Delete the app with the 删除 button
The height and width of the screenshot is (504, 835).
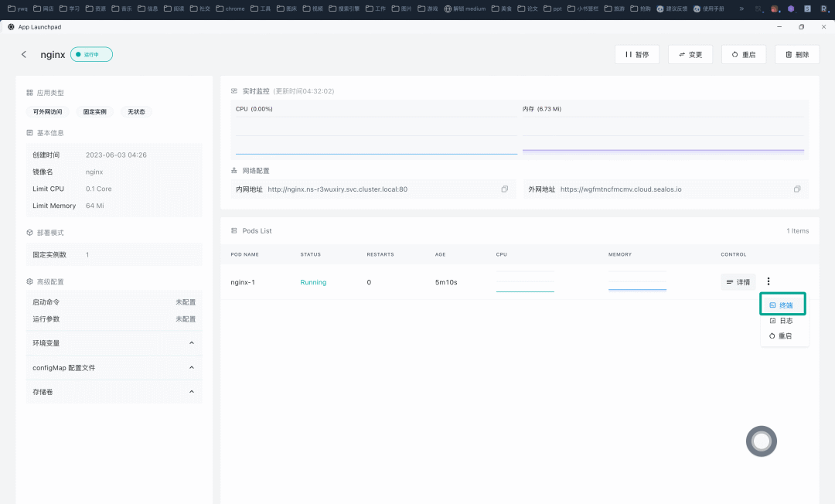point(797,54)
